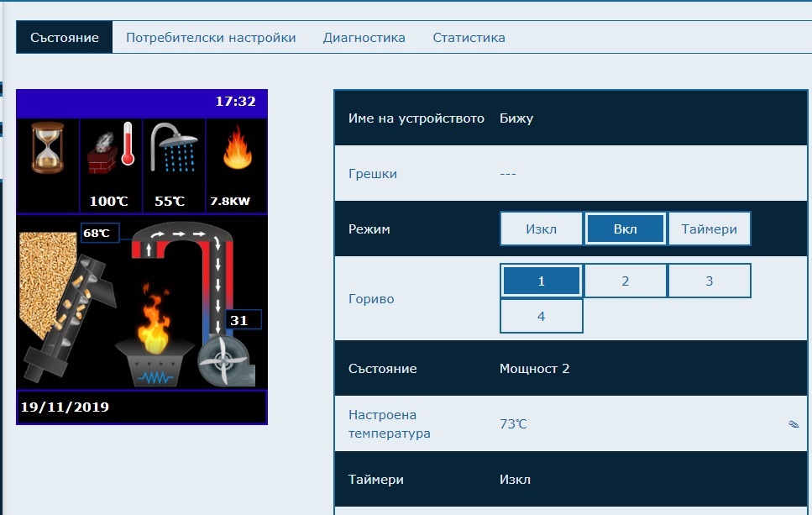Choose fuel option 4
The width and height of the screenshot is (812, 515).
[x=541, y=317]
